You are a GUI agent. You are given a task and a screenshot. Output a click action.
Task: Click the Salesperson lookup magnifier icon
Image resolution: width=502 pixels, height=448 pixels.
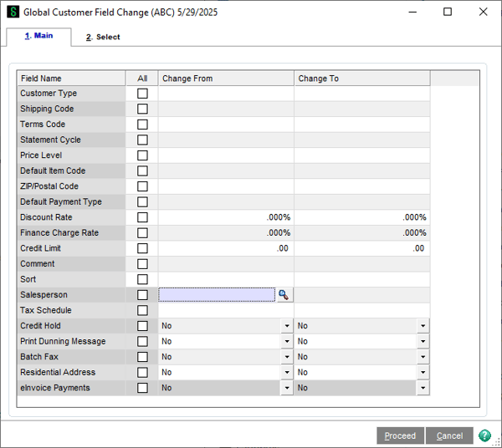coord(284,295)
